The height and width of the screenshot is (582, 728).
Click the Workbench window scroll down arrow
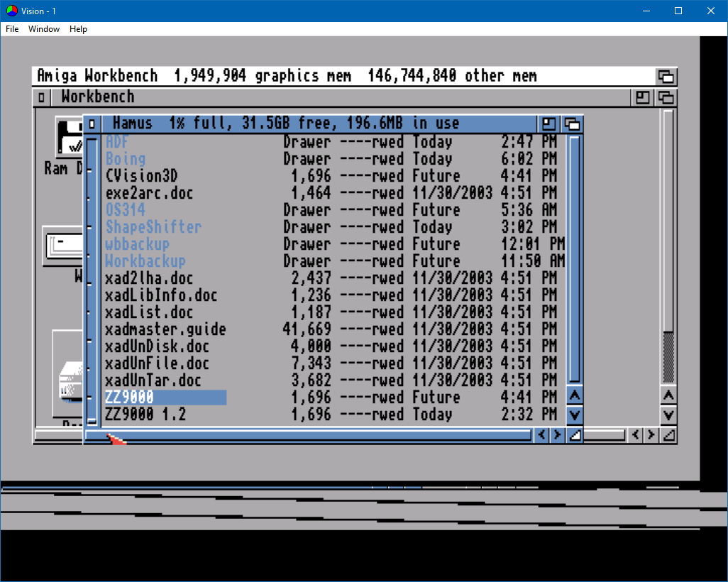(x=668, y=414)
